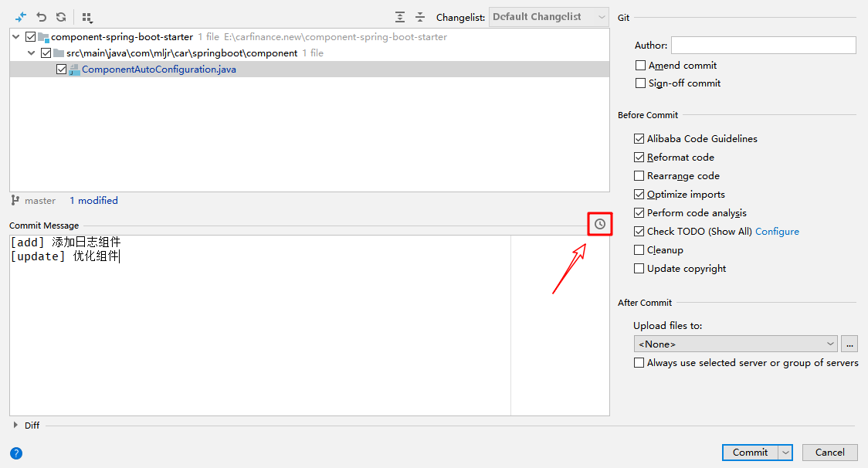Click the Expand All icon

(399, 17)
